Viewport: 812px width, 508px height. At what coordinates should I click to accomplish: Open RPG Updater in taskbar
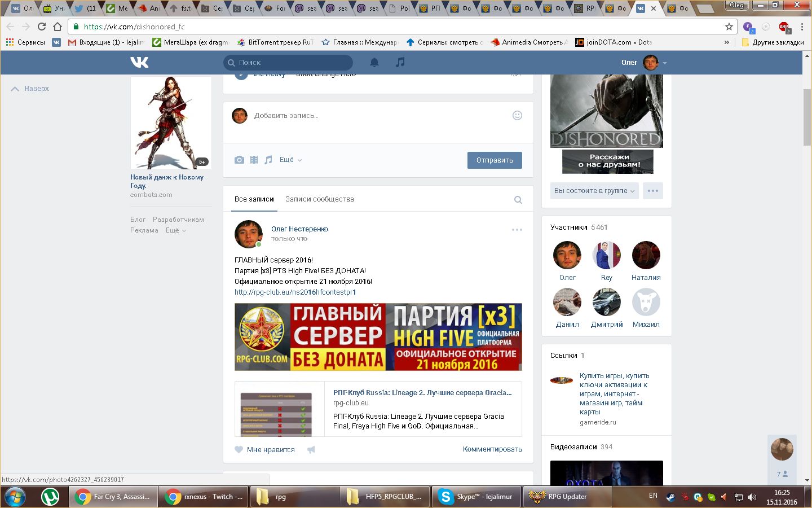(x=568, y=497)
